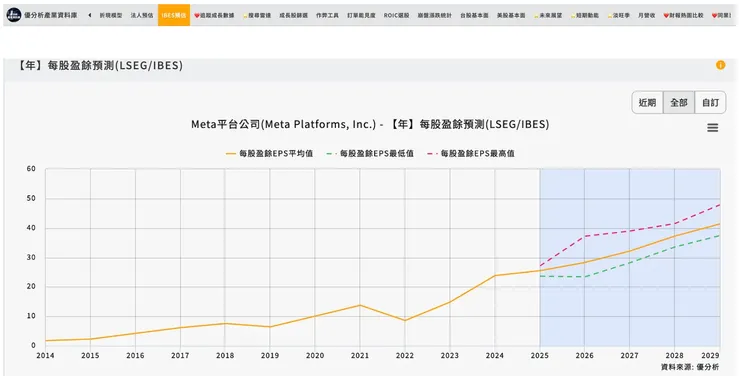
Task: Open the 折現模型 tab
Action: [111, 16]
